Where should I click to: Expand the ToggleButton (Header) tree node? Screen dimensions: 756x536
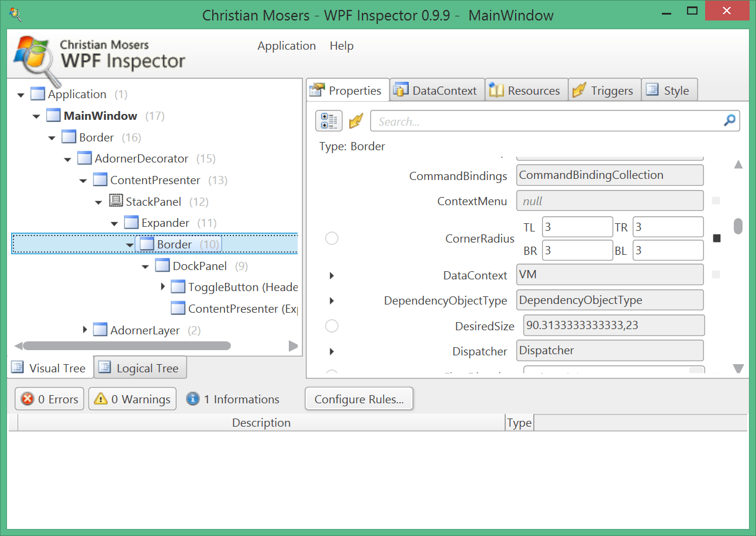coord(163,286)
